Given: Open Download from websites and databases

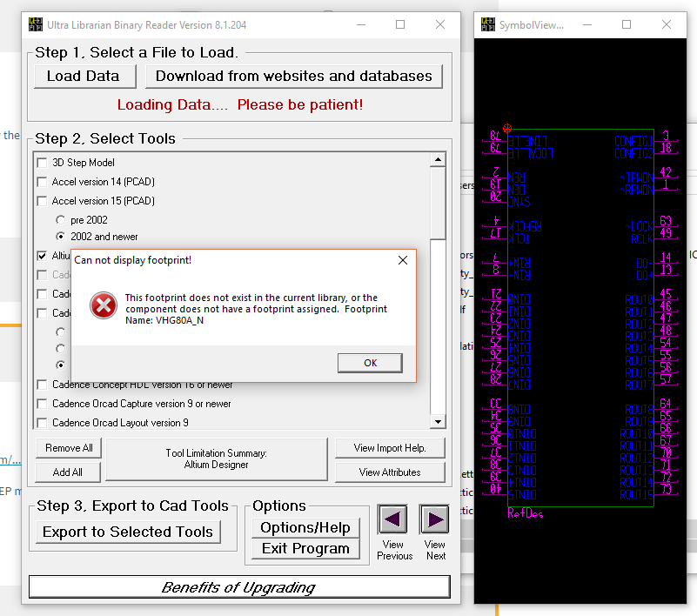Looking at the screenshot, I should (x=294, y=77).
